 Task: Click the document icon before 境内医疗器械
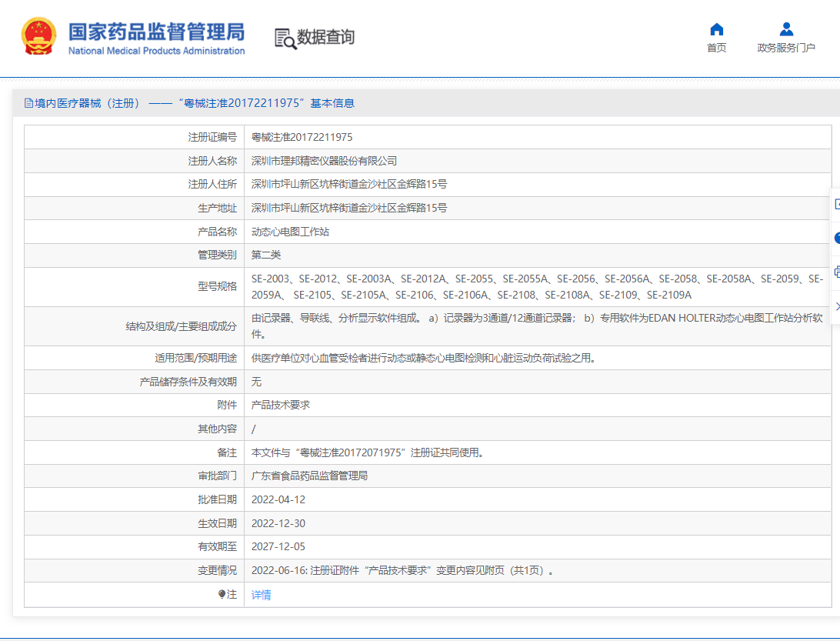(x=28, y=103)
